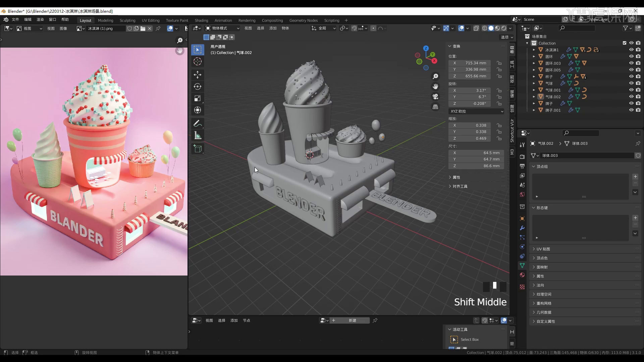Expand the UV 贴图 section in object data

click(x=543, y=249)
